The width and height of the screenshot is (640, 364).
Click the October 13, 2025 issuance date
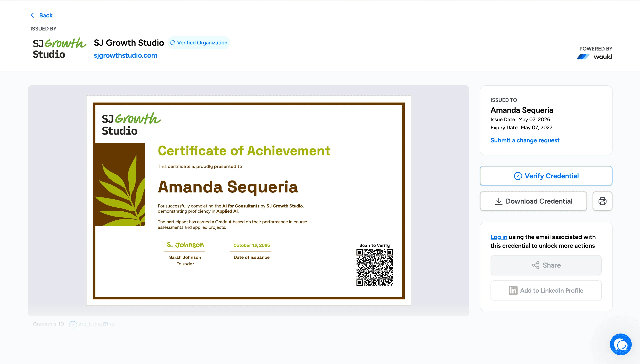point(252,245)
